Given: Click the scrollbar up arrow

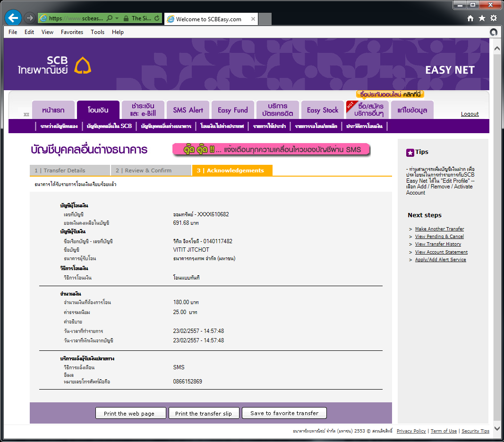Looking at the screenshot, I should click(x=497, y=49).
